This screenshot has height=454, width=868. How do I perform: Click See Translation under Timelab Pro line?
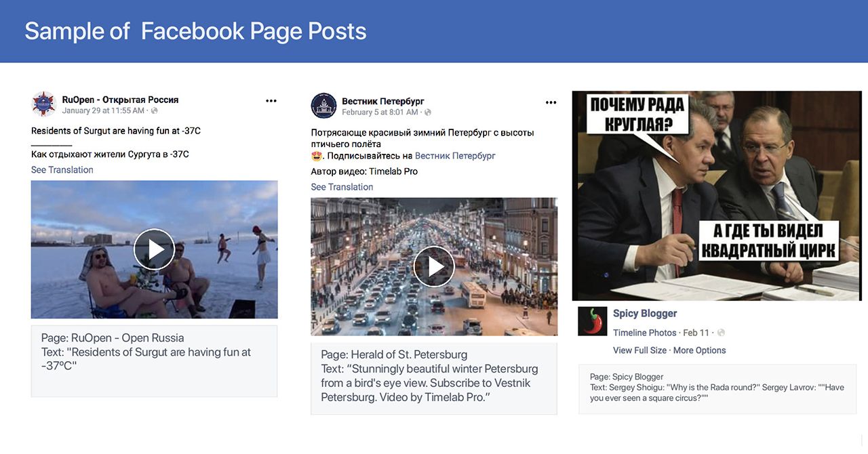342,187
